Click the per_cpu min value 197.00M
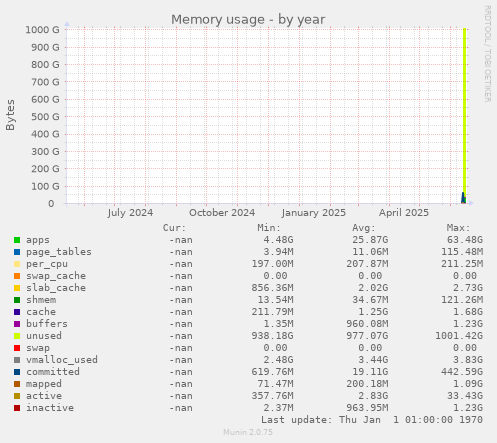The width and height of the screenshot is (497, 443). [x=272, y=264]
